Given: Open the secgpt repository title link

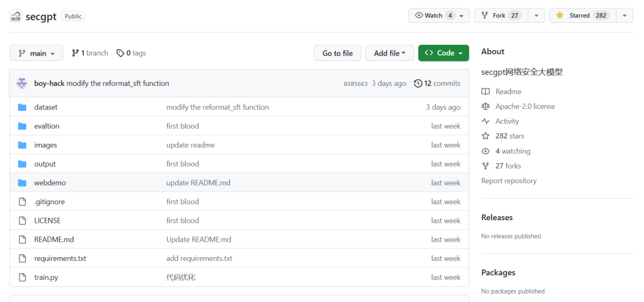Looking at the screenshot, I should click(41, 17).
